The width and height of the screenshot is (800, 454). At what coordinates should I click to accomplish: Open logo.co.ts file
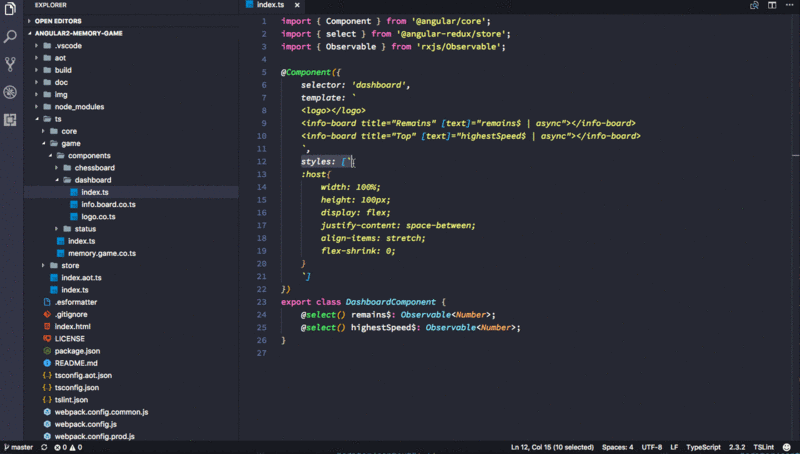[x=98, y=217]
